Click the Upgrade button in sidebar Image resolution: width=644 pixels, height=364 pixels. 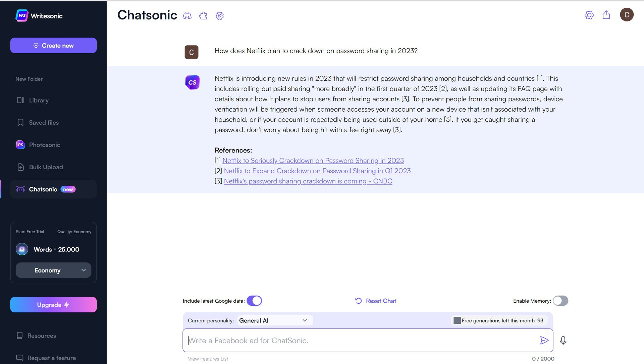tap(52, 304)
